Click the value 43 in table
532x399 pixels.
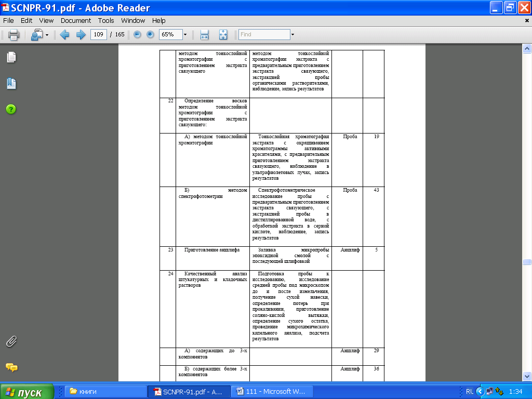click(377, 190)
